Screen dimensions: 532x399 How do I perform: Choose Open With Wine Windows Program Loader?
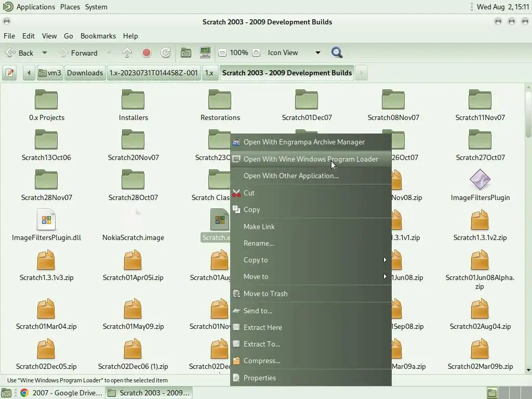[x=311, y=159]
